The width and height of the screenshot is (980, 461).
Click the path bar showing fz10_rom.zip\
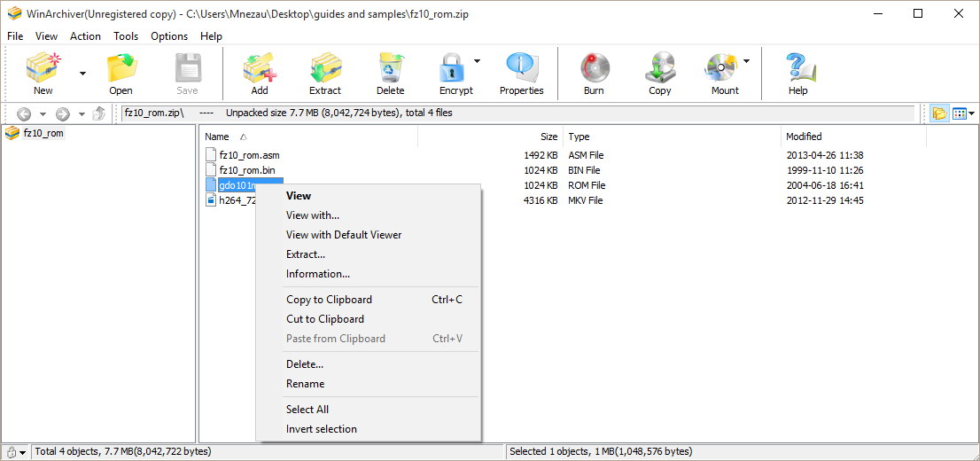tap(517, 113)
